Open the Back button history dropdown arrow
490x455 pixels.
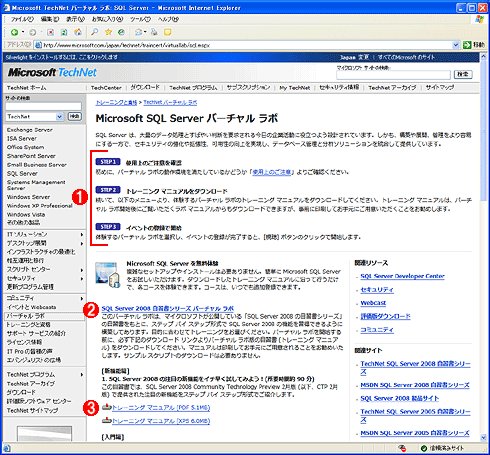pyautogui.click(x=23, y=32)
